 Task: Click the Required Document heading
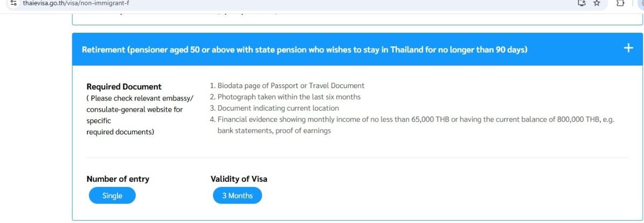point(124,87)
